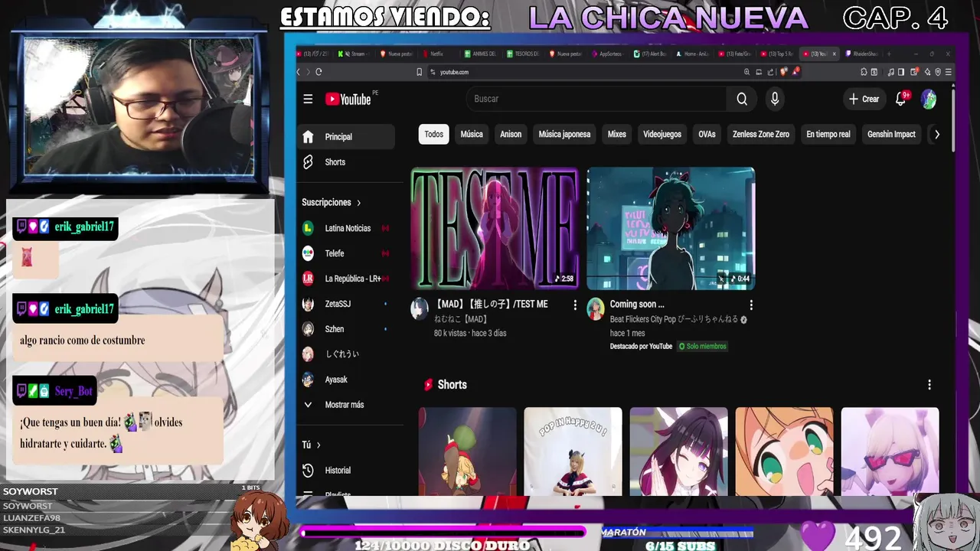Click the YouTube logo

coord(348,99)
